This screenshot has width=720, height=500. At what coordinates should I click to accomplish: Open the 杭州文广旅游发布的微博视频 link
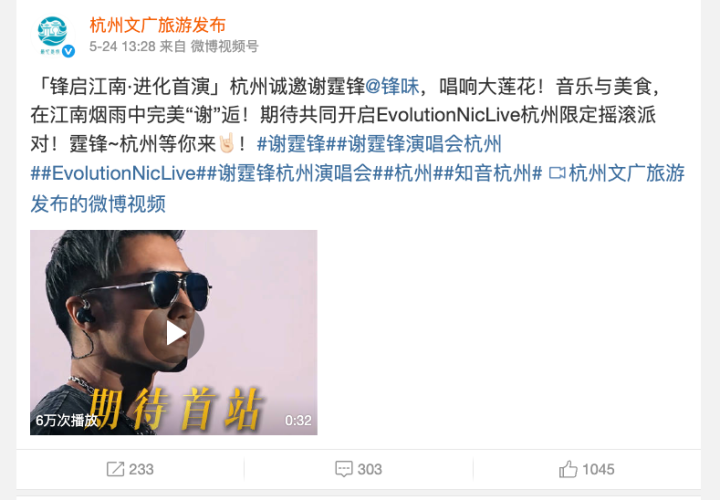click(x=358, y=188)
